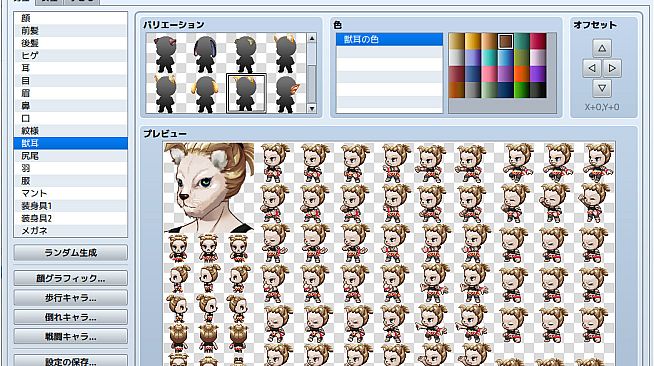
Task: Select 装身具2 in the parts list
Action: tap(70, 218)
